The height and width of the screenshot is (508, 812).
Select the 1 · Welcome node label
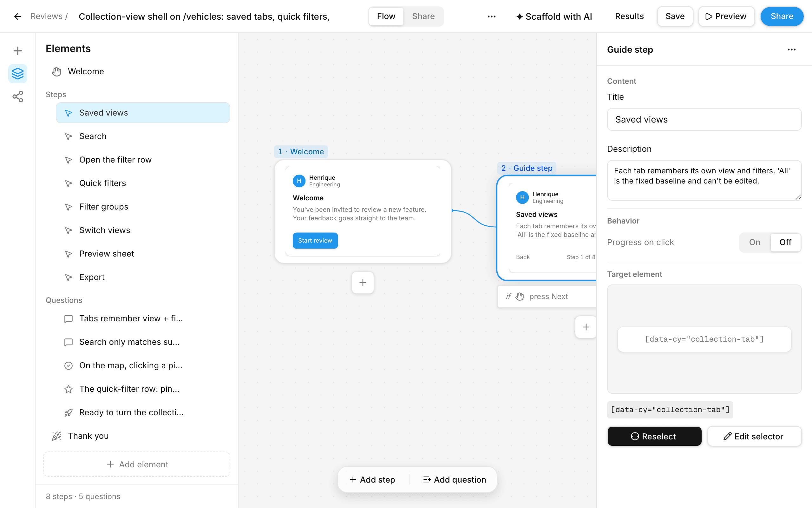[301, 152]
